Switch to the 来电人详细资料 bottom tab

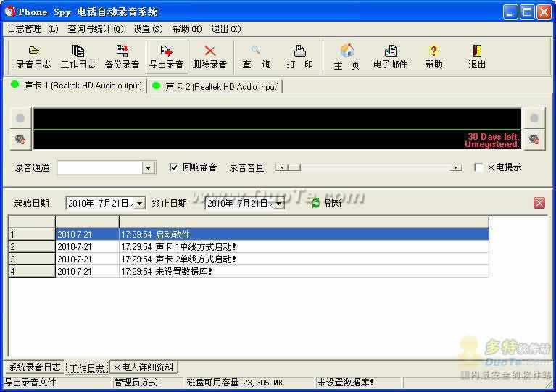[144, 367]
